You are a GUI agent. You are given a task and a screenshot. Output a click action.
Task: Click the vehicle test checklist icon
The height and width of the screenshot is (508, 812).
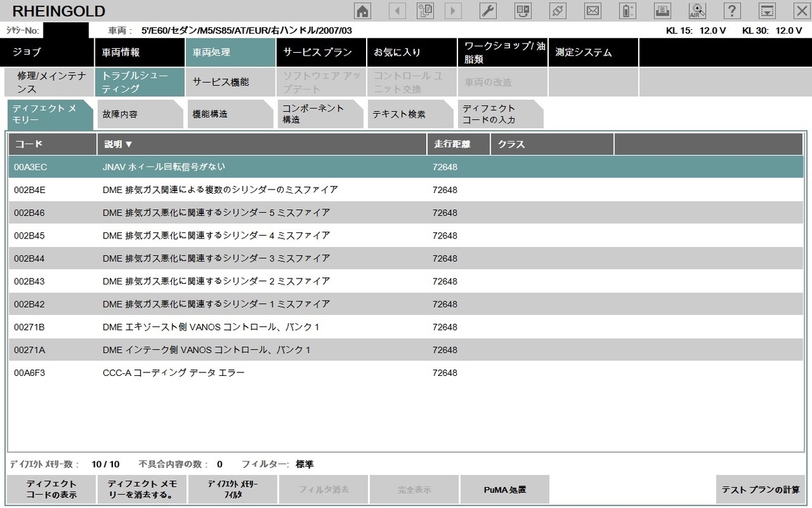[523, 10]
